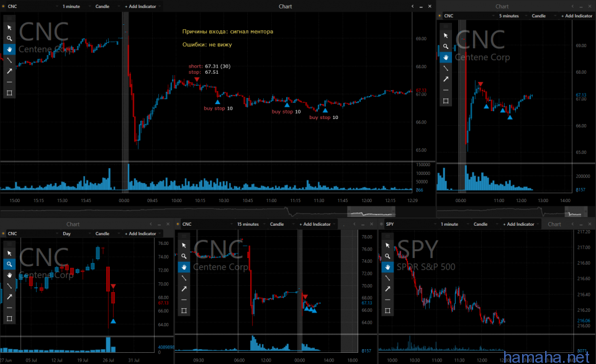
Task: Select the arrow drawing tool in CNC 5-minute chart
Action: click(446, 79)
